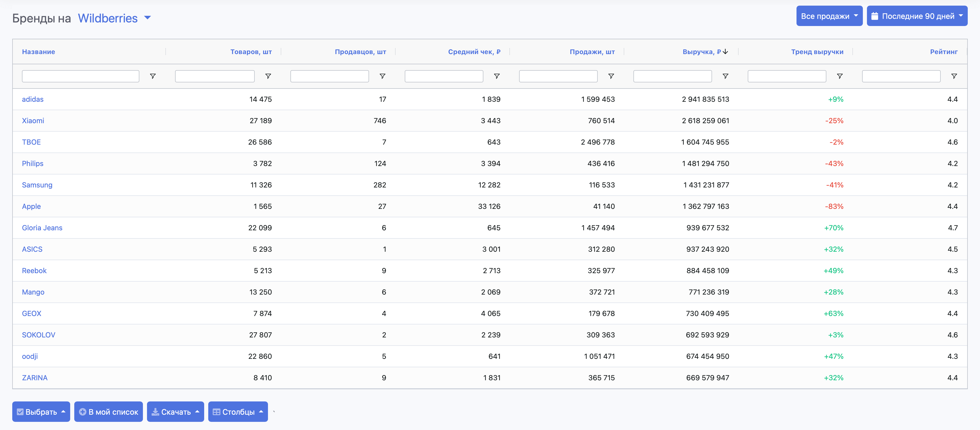The image size is (980, 430).
Task: Click the filter funnel on Выручка column
Action: tap(726, 76)
